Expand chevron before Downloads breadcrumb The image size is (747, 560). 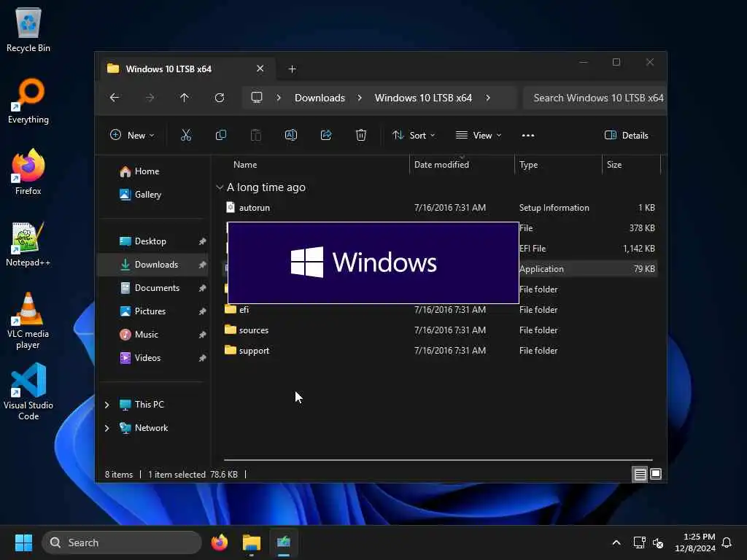pos(279,98)
